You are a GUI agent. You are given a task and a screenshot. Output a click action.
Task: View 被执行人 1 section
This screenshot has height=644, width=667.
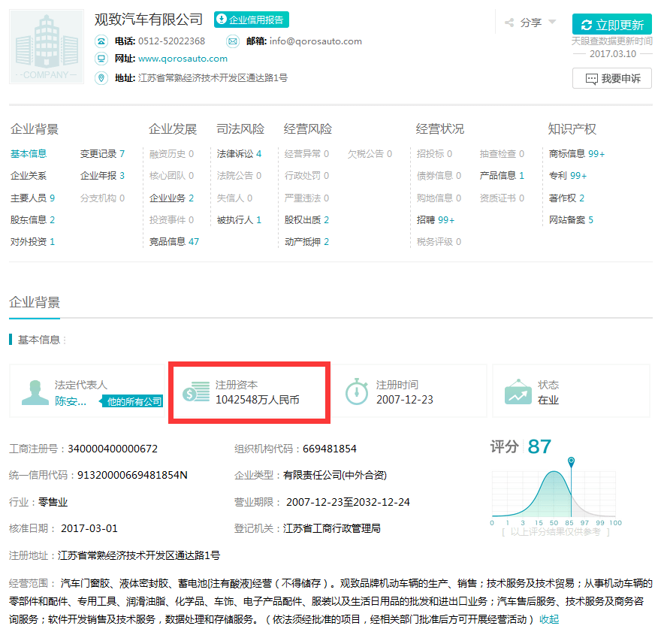239,219
